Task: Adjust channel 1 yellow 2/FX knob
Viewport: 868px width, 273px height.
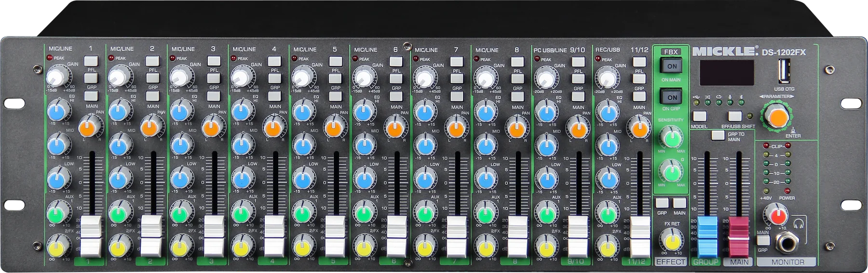Action: pos(57,247)
